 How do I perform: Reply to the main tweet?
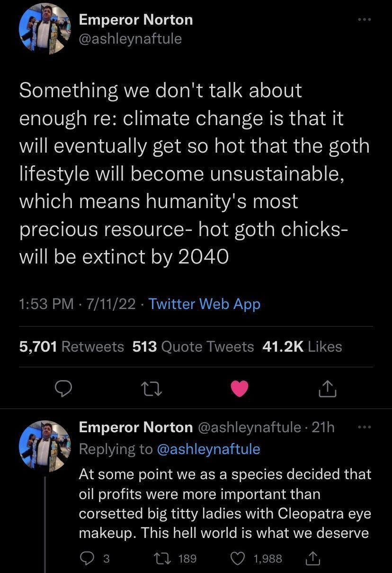click(63, 389)
